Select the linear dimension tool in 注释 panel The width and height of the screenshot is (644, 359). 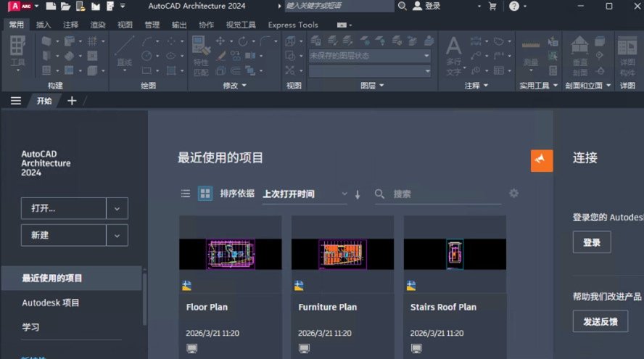(476, 41)
